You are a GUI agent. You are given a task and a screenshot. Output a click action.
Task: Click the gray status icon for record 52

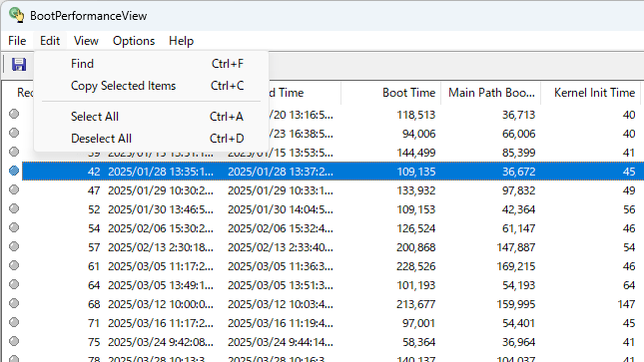14,208
